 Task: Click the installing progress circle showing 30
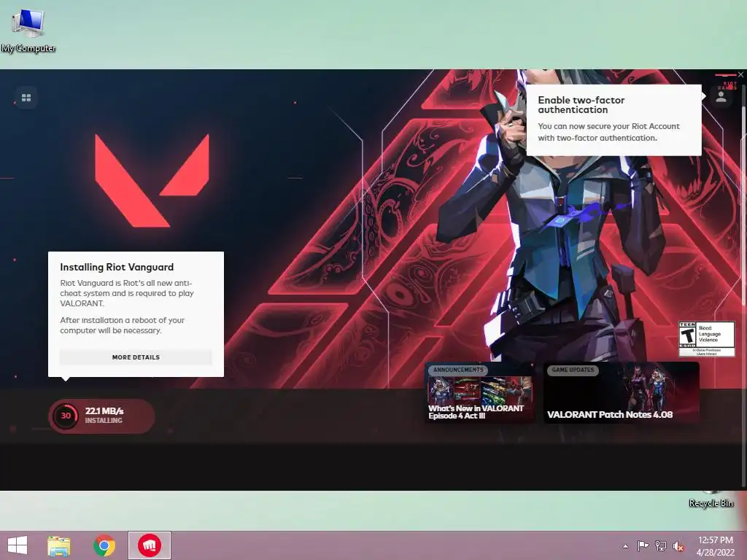pyautogui.click(x=66, y=416)
